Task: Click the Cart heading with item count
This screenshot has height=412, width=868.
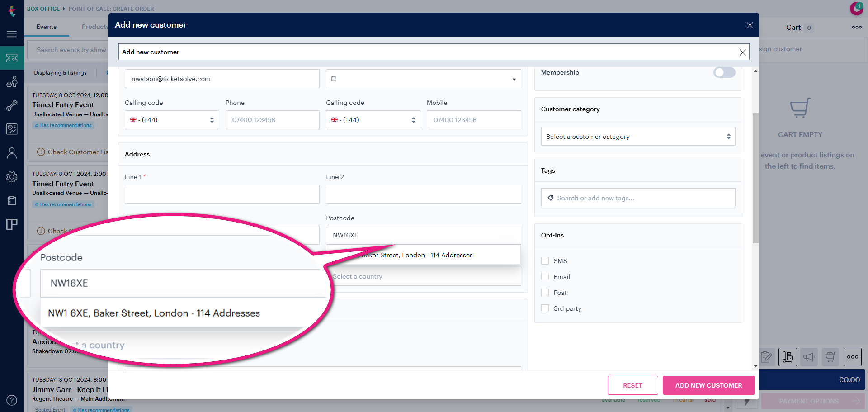Action: (799, 28)
